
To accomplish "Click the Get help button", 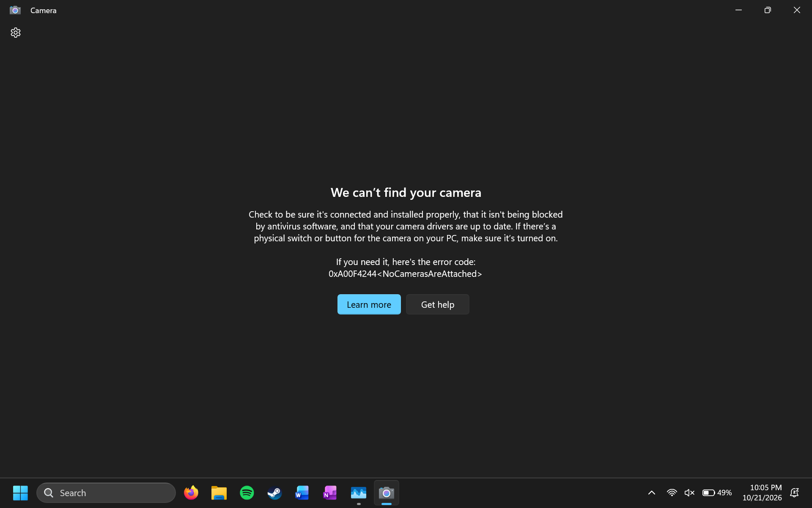I will 437,304.
